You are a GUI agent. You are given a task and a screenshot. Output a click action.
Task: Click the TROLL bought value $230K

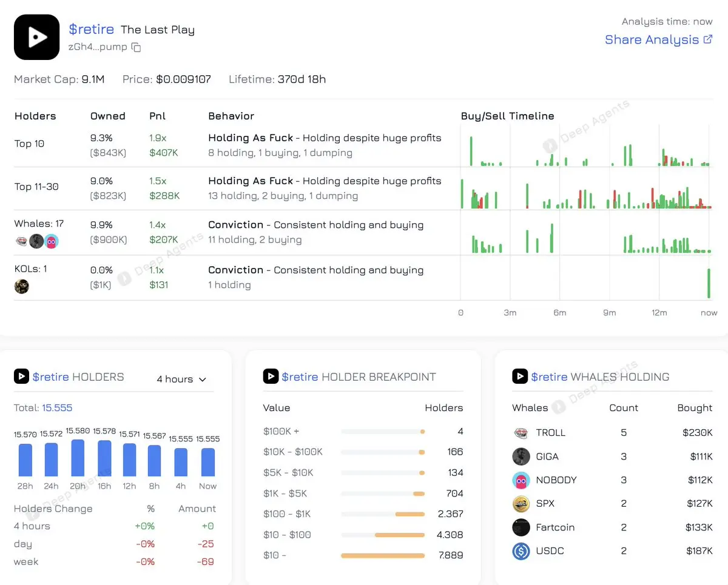pyautogui.click(x=698, y=433)
